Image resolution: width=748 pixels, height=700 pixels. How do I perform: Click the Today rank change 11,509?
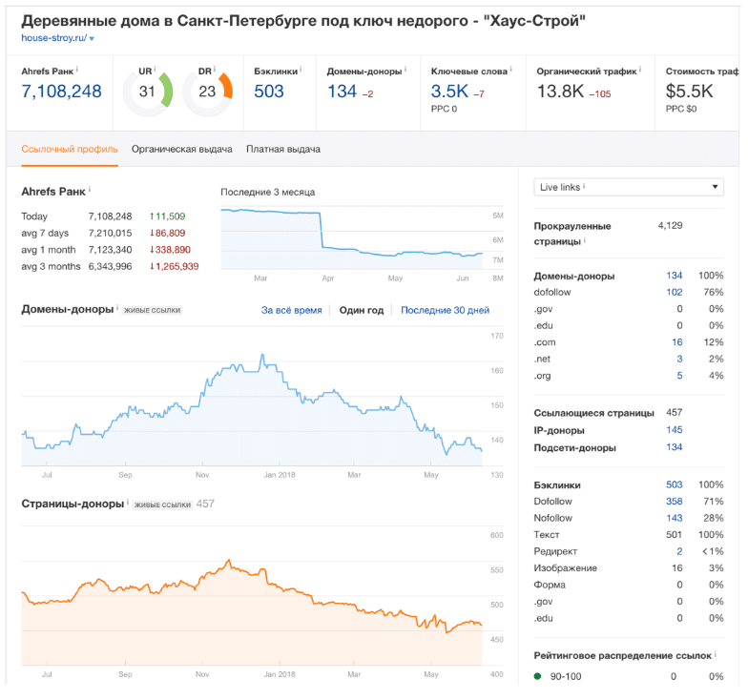[x=167, y=216]
